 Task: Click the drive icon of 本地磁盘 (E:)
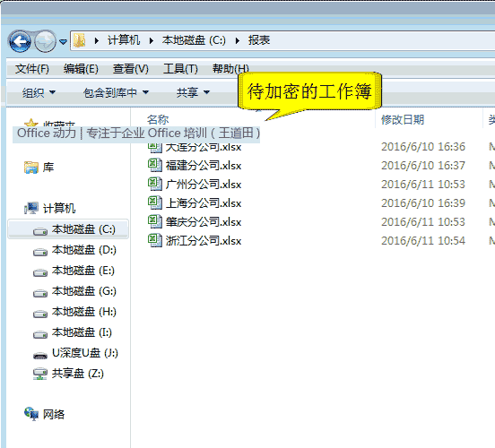click(x=40, y=272)
